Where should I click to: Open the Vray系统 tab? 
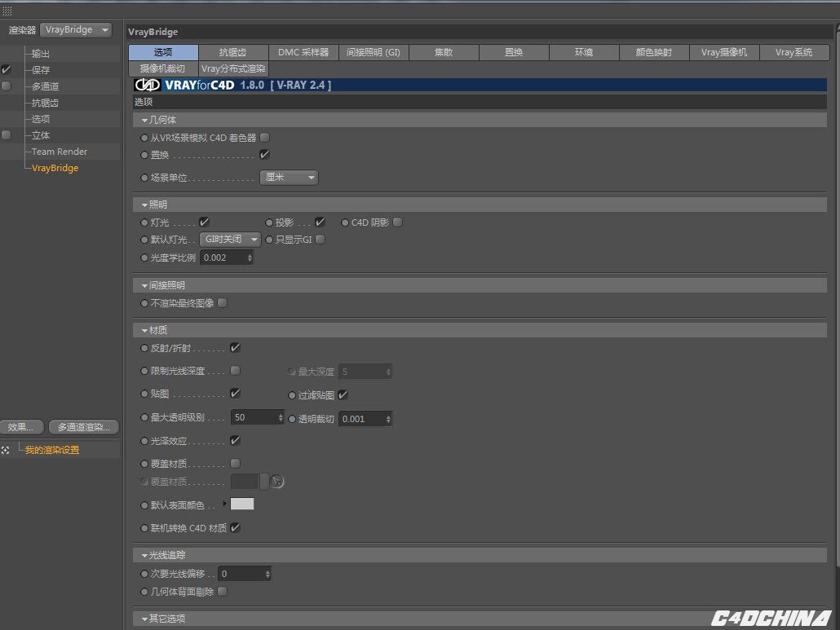(794, 52)
